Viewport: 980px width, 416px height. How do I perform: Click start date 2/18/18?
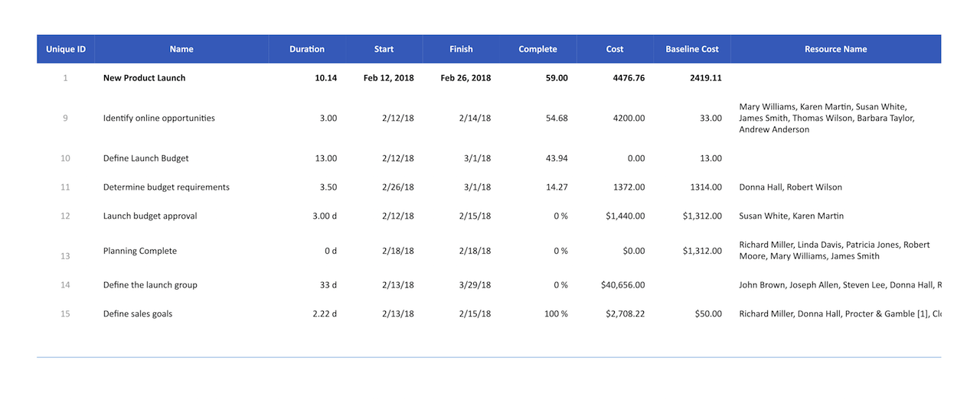pyautogui.click(x=398, y=251)
